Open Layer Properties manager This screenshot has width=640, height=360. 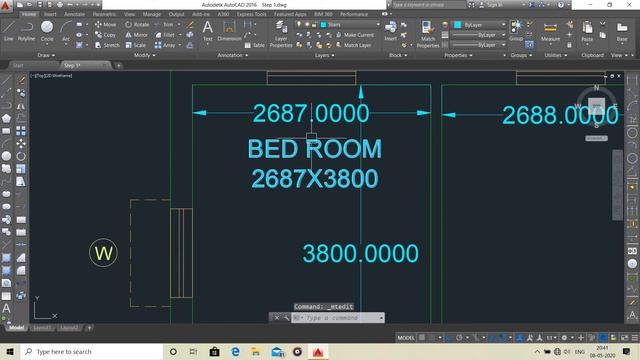(281, 34)
